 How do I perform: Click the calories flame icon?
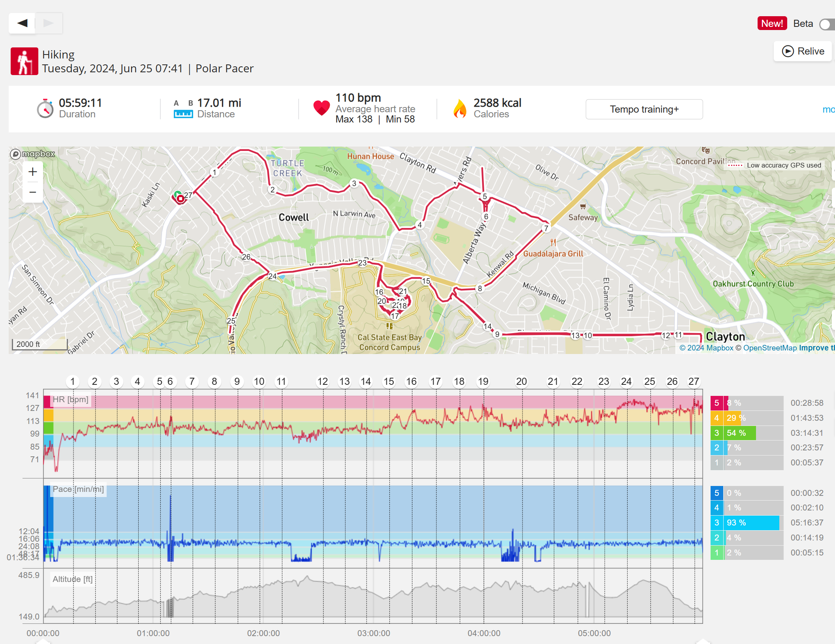[x=460, y=109]
